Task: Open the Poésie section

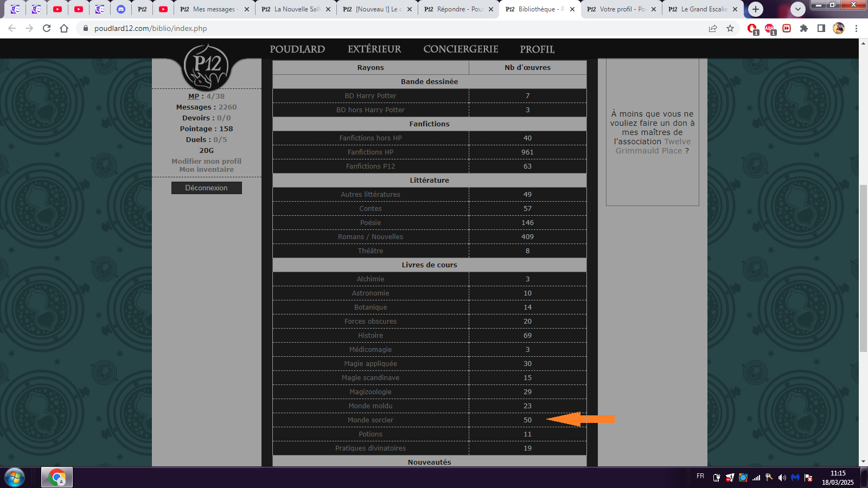Action: point(371,223)
